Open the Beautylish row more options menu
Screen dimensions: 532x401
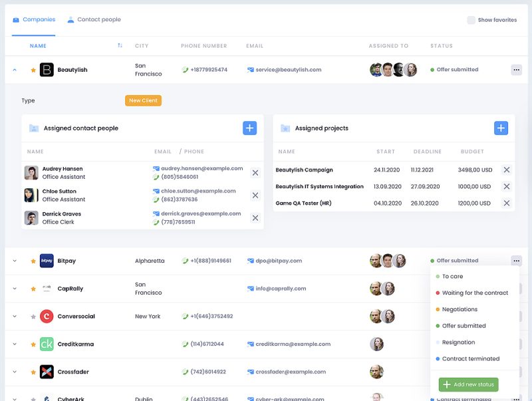(x=516, y=70)
